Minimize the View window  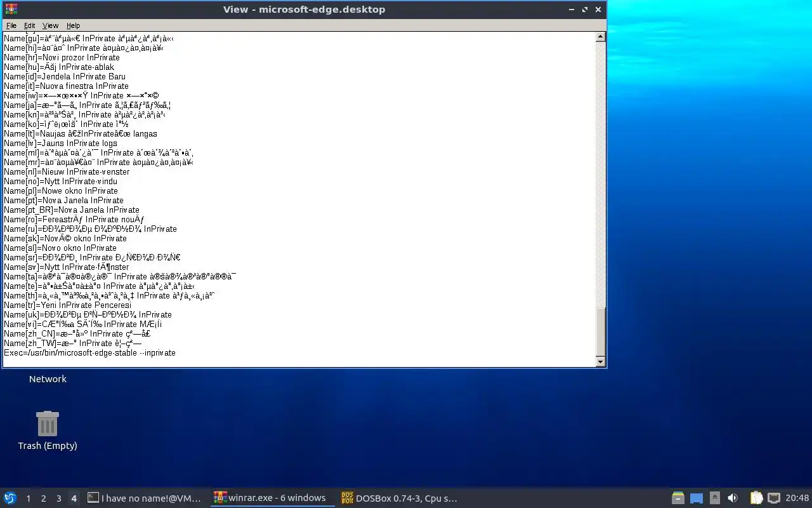point(572,10)
